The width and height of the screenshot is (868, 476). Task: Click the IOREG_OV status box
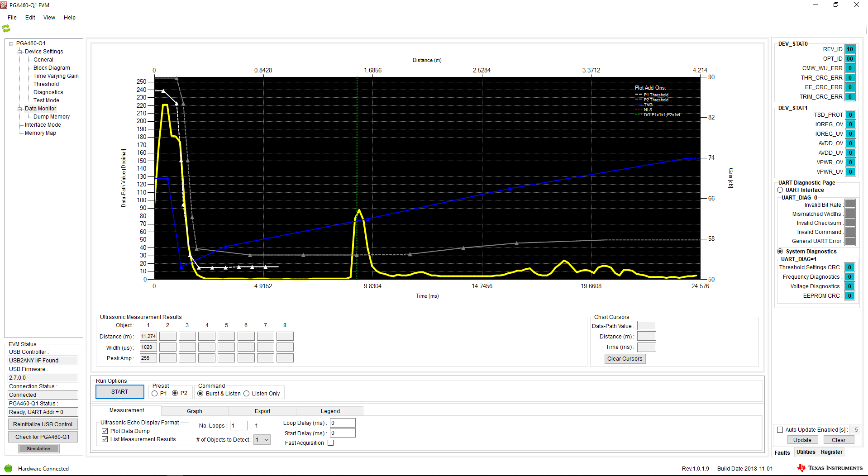(x=850, y=124)
